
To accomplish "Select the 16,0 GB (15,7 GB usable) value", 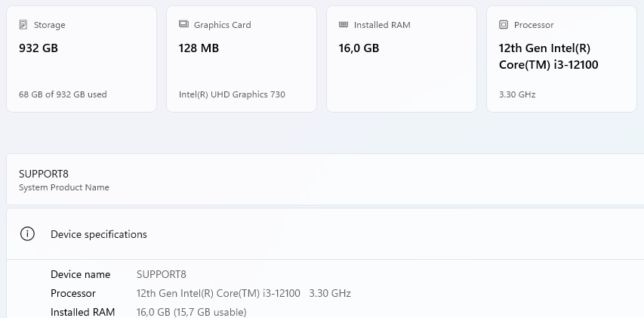I will [x=191, y=312].
